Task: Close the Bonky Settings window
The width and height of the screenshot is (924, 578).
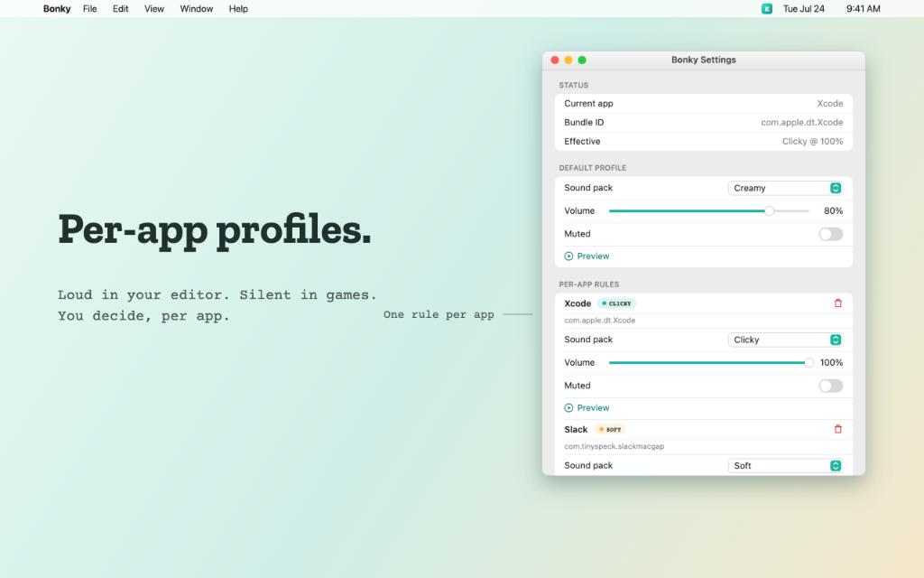Action: click(x=555, y=60)
